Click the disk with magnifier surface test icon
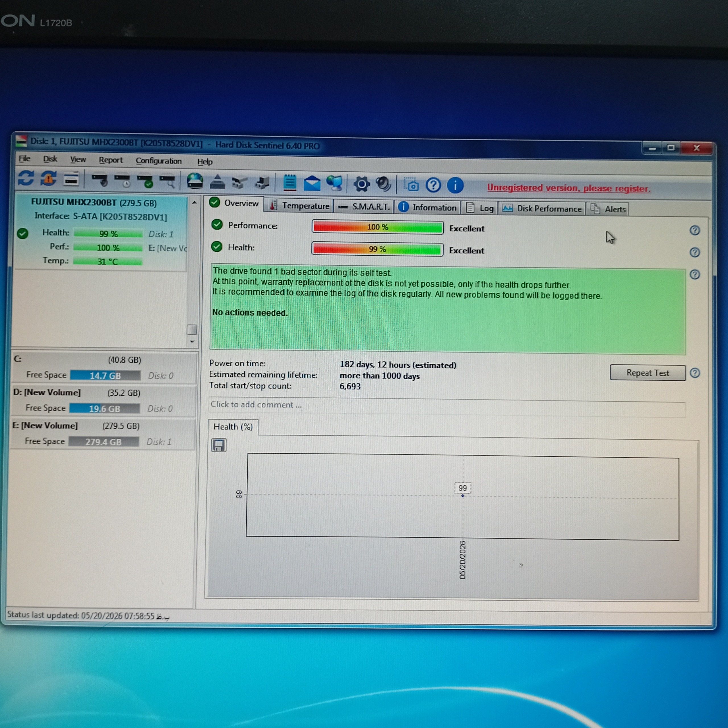The height and width of the screenshot is (728, 728). [167, 181]
